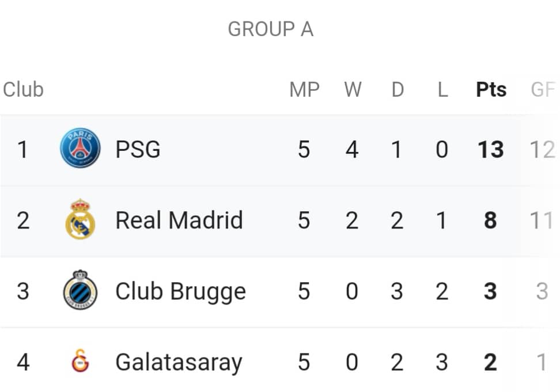Click the D column header
Screen dimensions: 560x392
coord(398,90)
